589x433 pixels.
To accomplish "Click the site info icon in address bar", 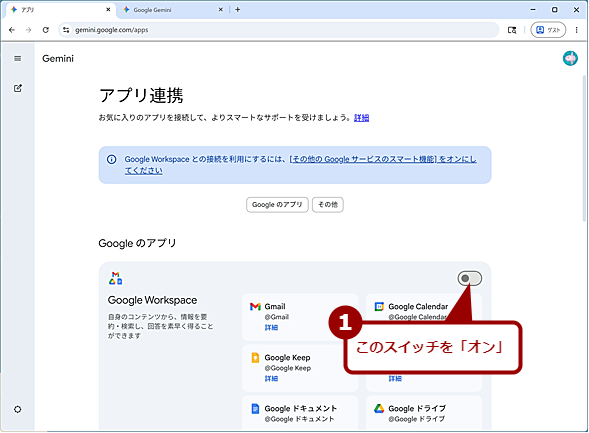I will click(x=66, y=30).
